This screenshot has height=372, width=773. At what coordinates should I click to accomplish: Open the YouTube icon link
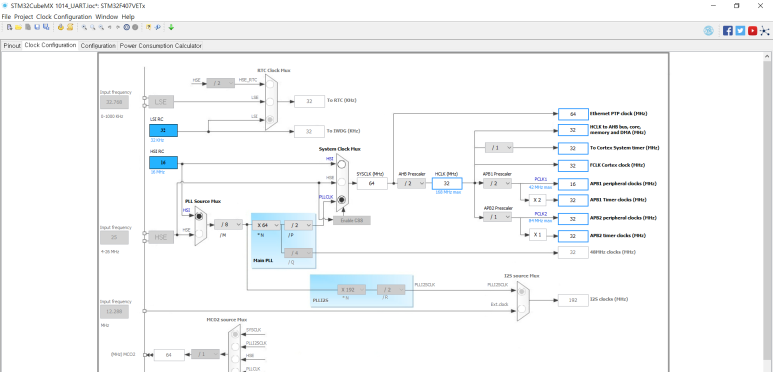[x=752, y=31]
